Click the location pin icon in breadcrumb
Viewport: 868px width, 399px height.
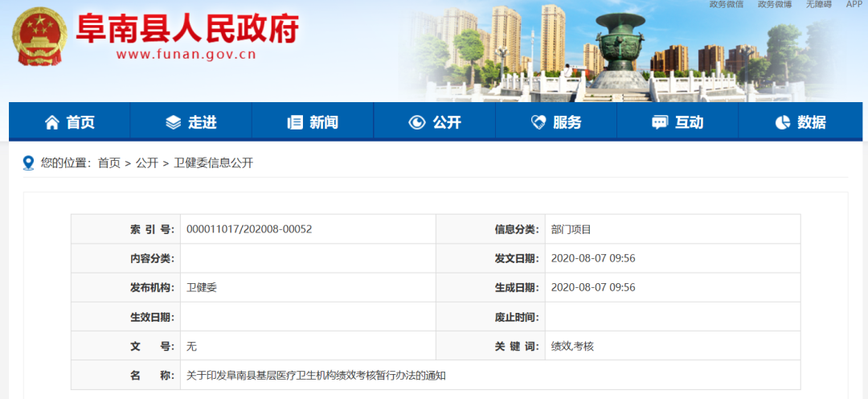[x=28, y=163]
